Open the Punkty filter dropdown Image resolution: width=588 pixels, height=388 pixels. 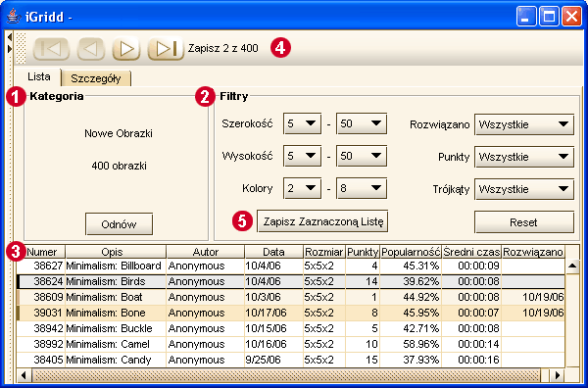(x=524, y=157)
